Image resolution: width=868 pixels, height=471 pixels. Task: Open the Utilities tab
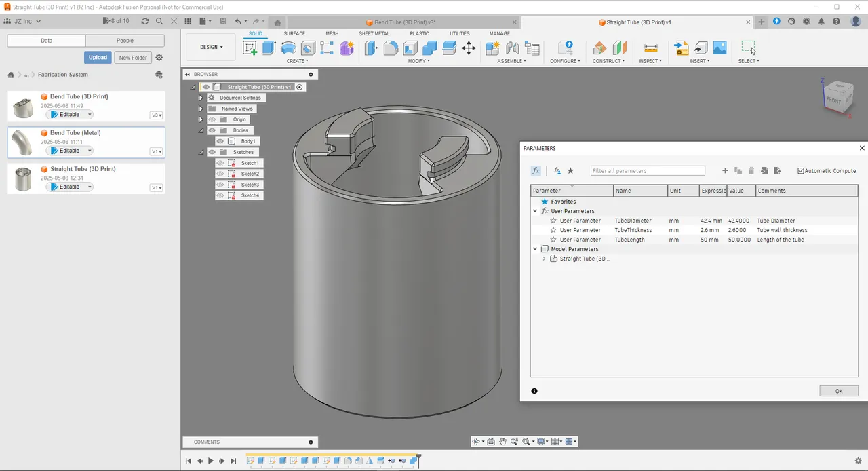(x=459, y=33)
